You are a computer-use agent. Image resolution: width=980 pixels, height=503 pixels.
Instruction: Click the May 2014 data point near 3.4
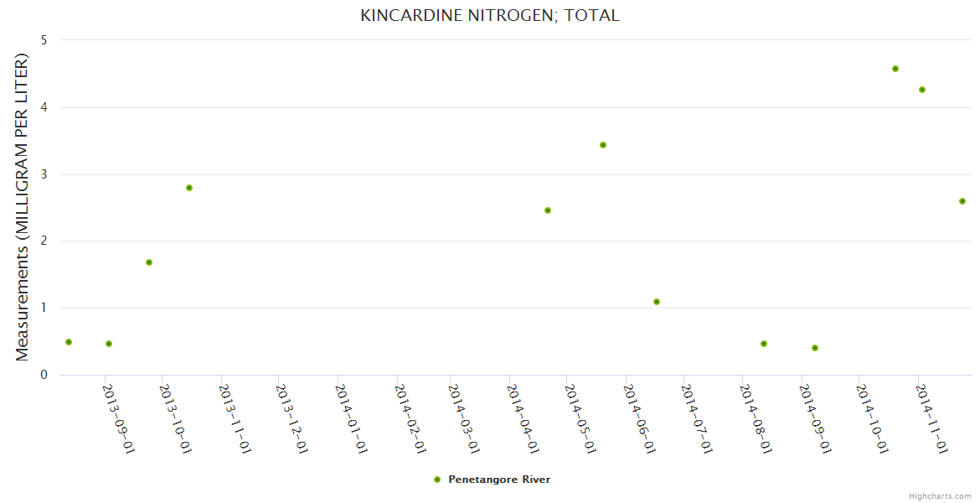tap(603, 145)
